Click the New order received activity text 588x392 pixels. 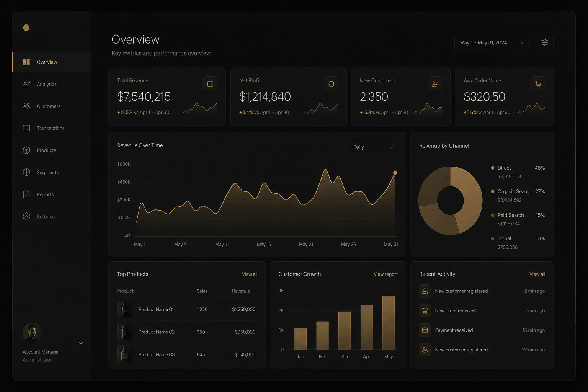point(456,310)
